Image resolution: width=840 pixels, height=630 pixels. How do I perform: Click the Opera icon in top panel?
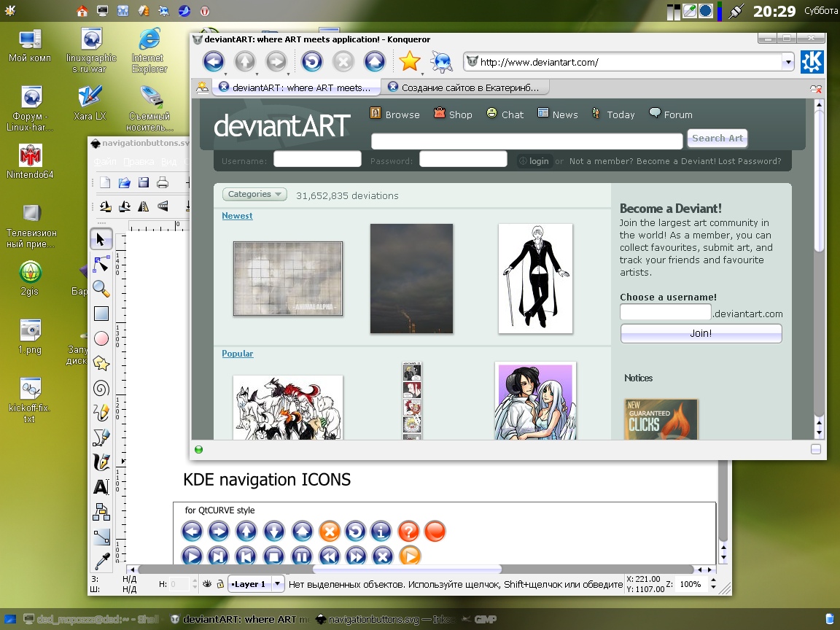pyautogui.click(x=205, y=10)
